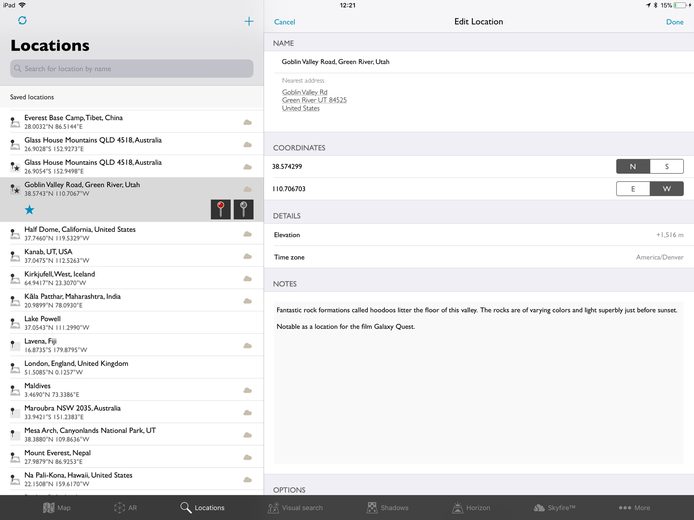This screenshot has width=694, height=520.
Task: Tap cloud icon on Kirkjufell row
Action: [247, 278]
